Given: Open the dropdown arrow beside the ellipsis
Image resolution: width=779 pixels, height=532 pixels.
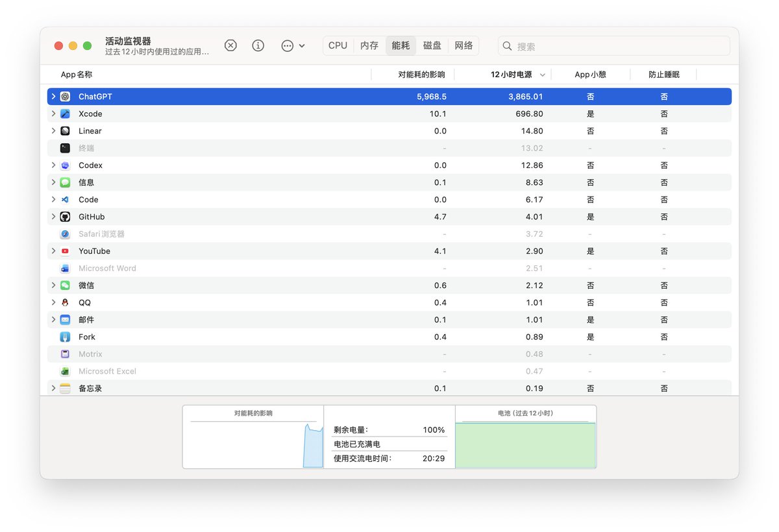Looking at the screenshot, I should 302,46.
